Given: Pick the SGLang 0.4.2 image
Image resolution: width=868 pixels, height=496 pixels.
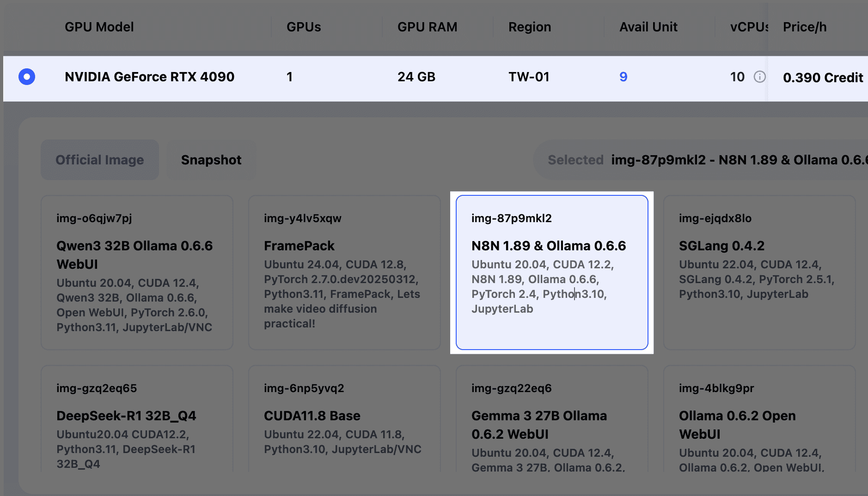Looking at the screenshot, I should (x=759, y=272).
